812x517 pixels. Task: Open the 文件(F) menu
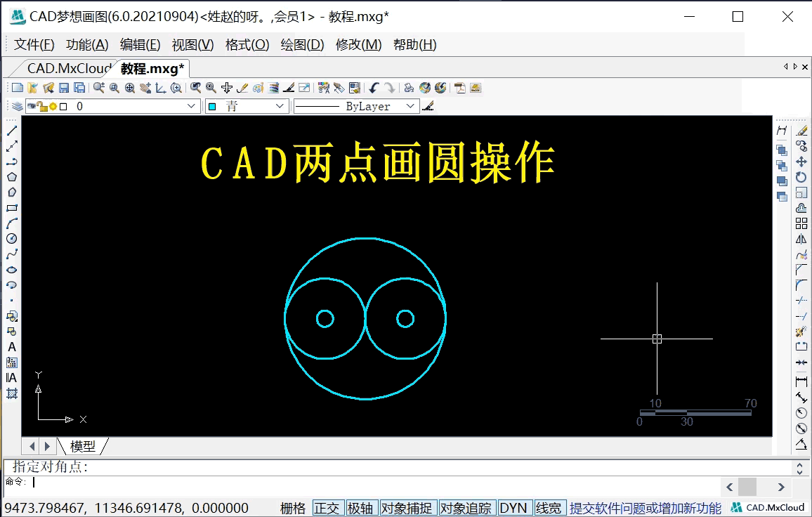click(34, 45)
